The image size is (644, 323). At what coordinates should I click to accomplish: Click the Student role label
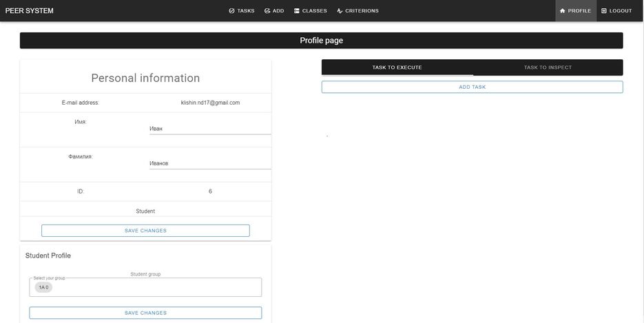[145, 211]
